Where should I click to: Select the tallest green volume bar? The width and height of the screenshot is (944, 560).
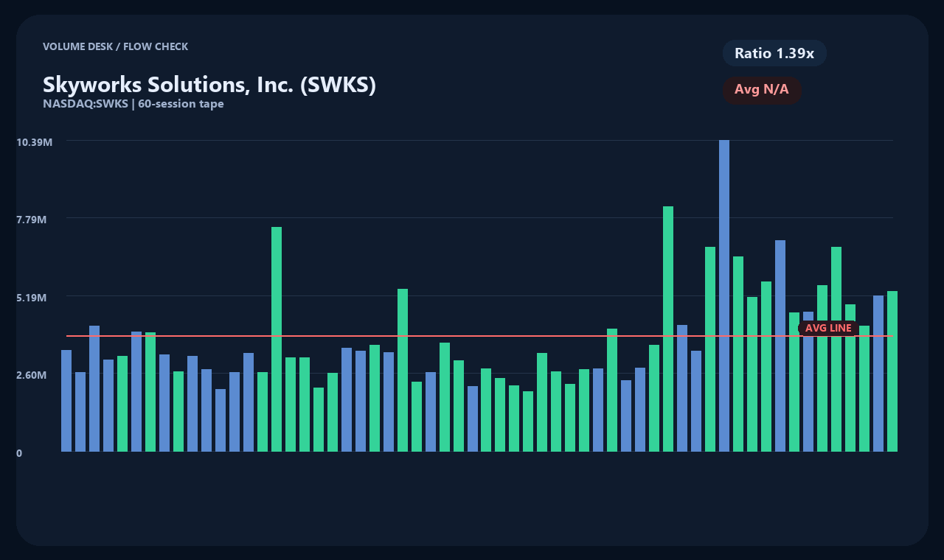coord(668,329)
